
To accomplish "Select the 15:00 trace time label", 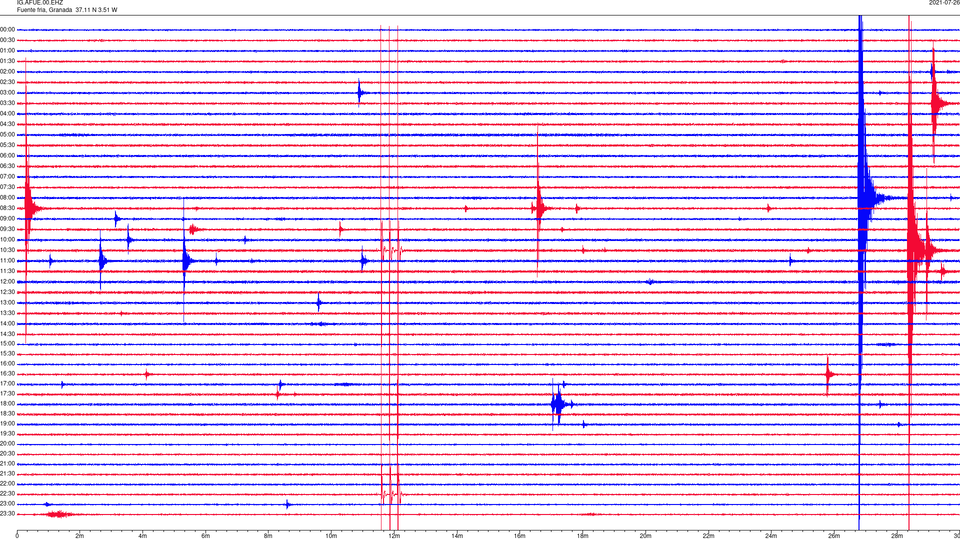I will 8,344.
